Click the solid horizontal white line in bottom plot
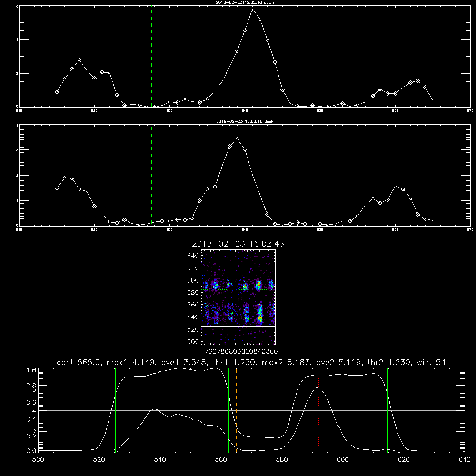The image size is (476, 476). point(251,410)
